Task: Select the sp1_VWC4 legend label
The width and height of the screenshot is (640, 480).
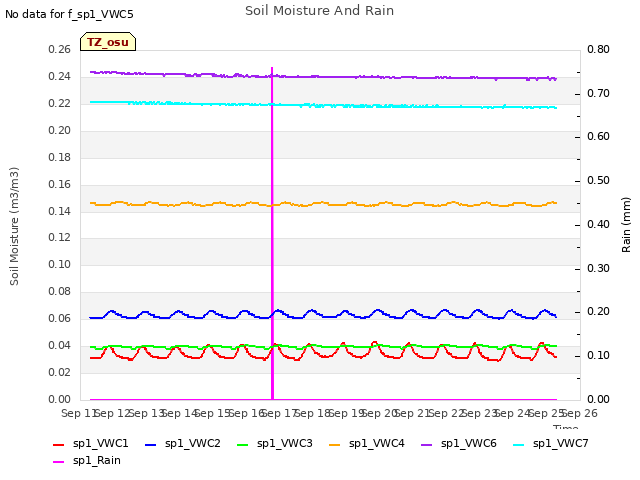Action: 377,444
